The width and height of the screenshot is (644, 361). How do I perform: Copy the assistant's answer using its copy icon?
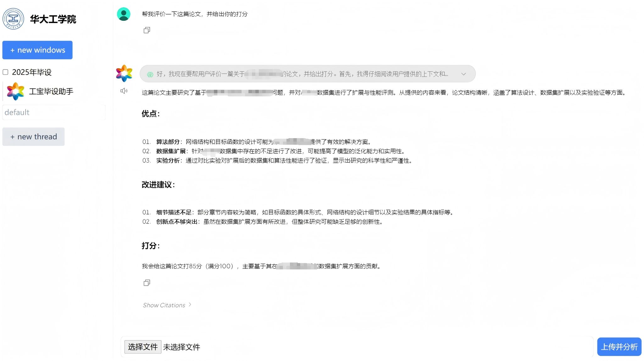coord(147,283)
